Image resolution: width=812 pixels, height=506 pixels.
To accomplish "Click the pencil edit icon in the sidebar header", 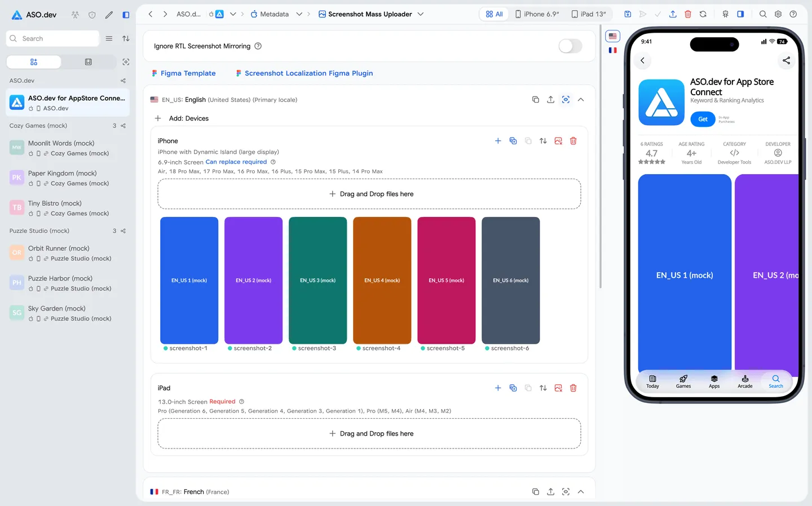I will (x=109, y=15).
